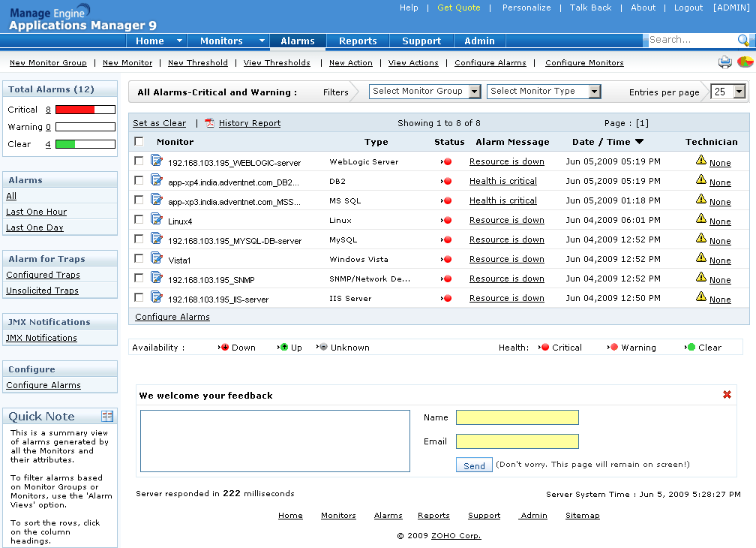Viewport: 756px width, 548px height.
Task: Click the red Critical alarms bar
Action: pos(75,110)
